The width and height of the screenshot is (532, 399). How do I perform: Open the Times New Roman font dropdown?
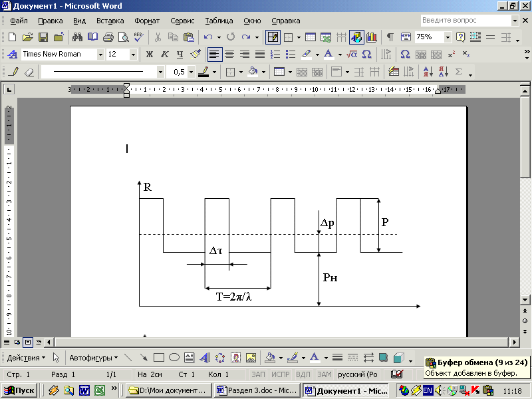click(100, 54)
